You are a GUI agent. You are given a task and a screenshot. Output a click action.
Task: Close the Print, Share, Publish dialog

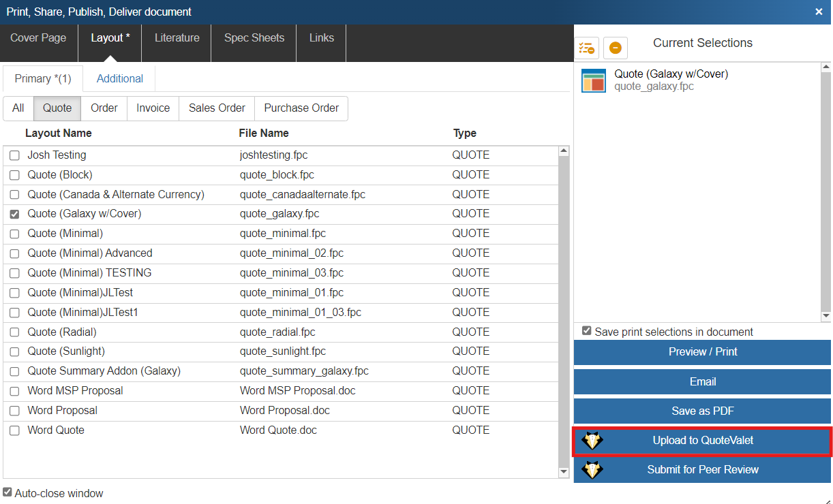(x=819, y=12)
